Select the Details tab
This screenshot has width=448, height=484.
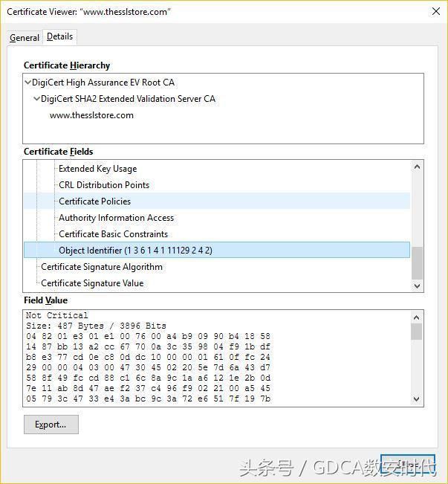(59, 36)
